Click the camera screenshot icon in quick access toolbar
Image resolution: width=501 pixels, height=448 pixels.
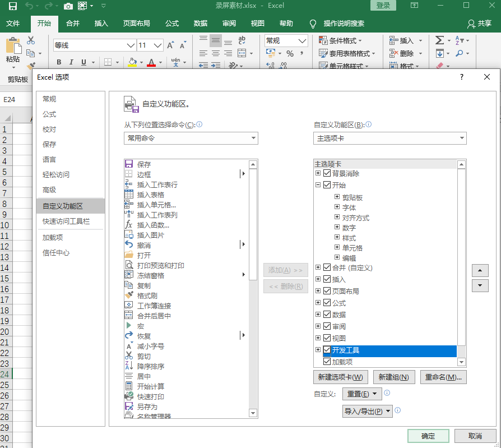[x=68, y=6]
